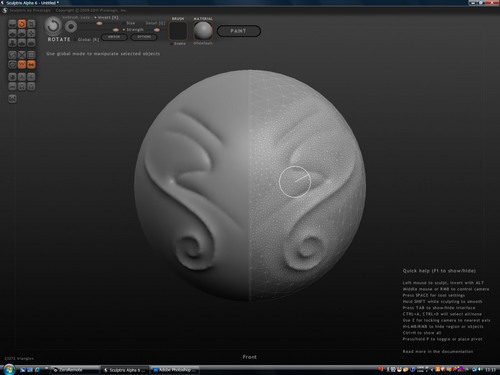
Task: Switch to Adobe Photoshop in the taskbar
Action: point(174,370)
